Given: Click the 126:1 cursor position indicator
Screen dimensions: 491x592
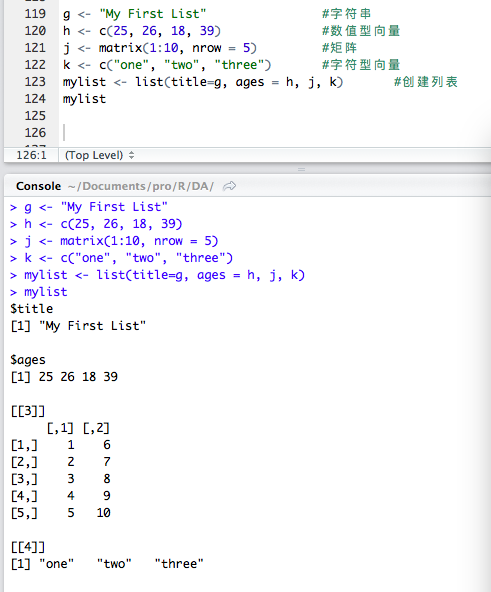Looking at the screenshot, I should coord(31,155).
